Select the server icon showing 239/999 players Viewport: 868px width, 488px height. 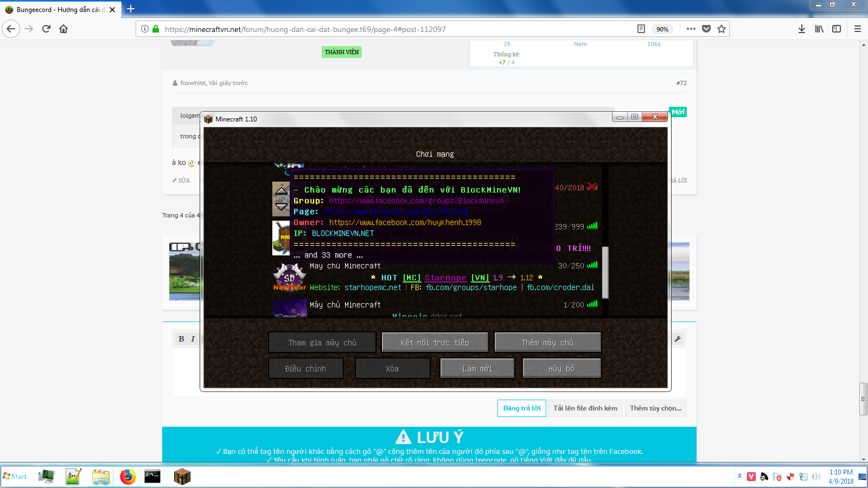coord(281,237)
